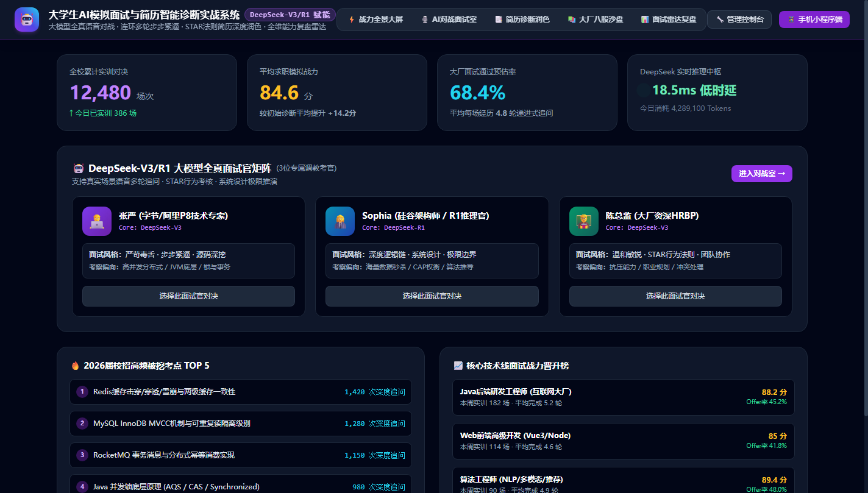This screenshot has height=493, width=868.
Task: Click 1,280 次深度追问 count
Action: pos(375,424)
